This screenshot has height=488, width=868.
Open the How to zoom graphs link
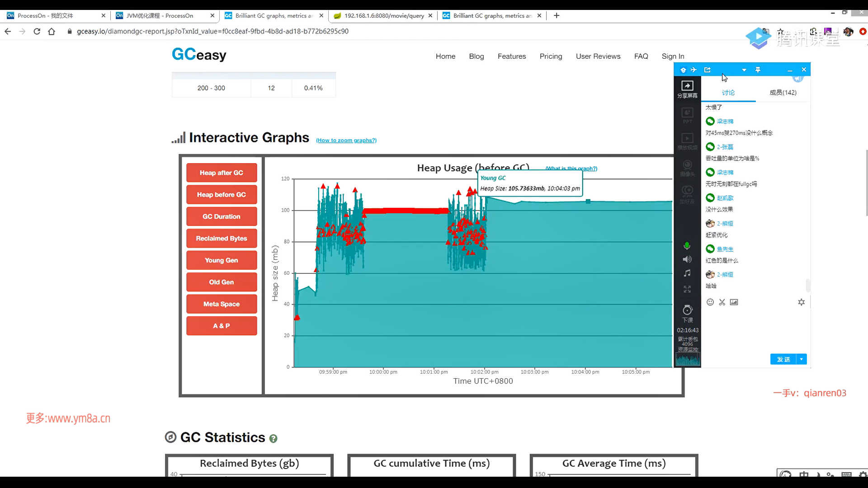click(346, 141)
